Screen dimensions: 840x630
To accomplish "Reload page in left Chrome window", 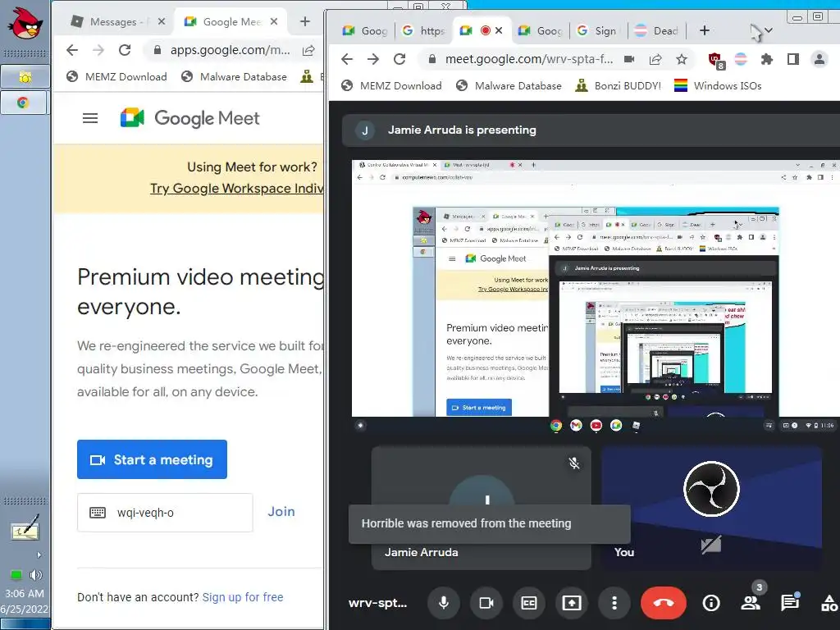I will (125, 50).
